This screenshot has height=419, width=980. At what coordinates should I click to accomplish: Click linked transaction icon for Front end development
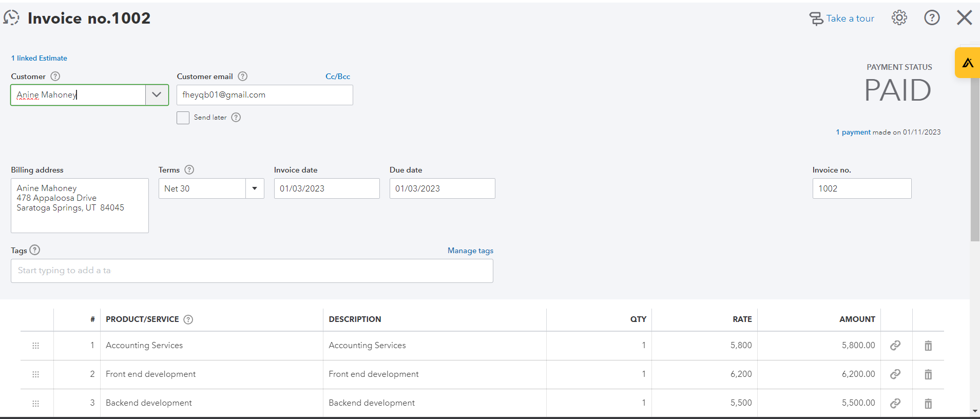tap(895, 374)
